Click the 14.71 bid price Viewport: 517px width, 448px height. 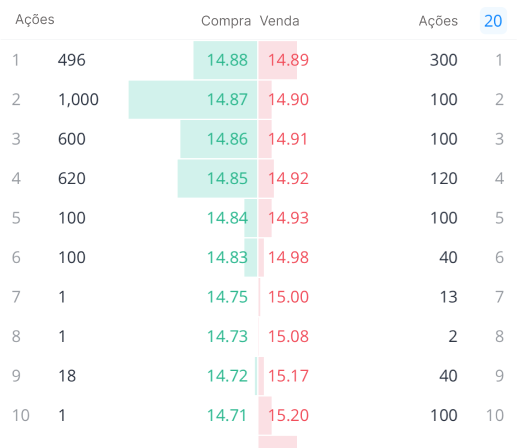click(227, 415)
